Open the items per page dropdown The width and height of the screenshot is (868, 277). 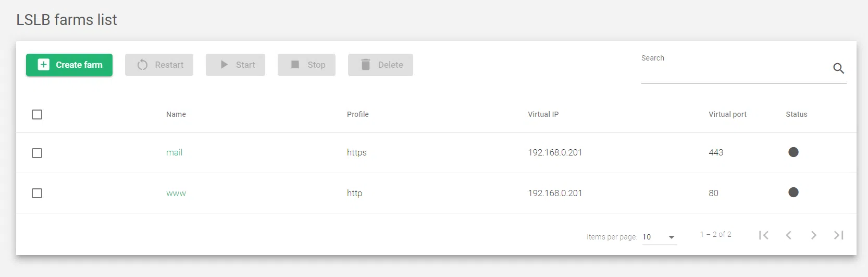click(x=659, y=237)
